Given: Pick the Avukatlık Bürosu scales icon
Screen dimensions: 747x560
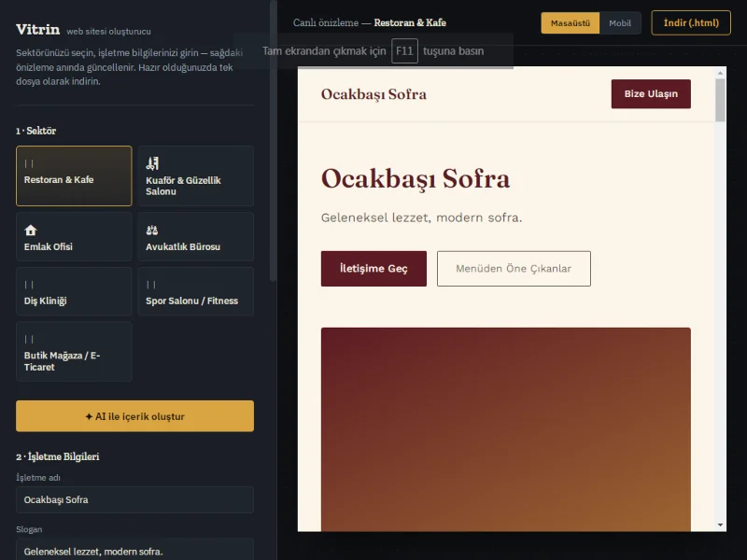Looking at the screenshot, I should pos(152,231).
